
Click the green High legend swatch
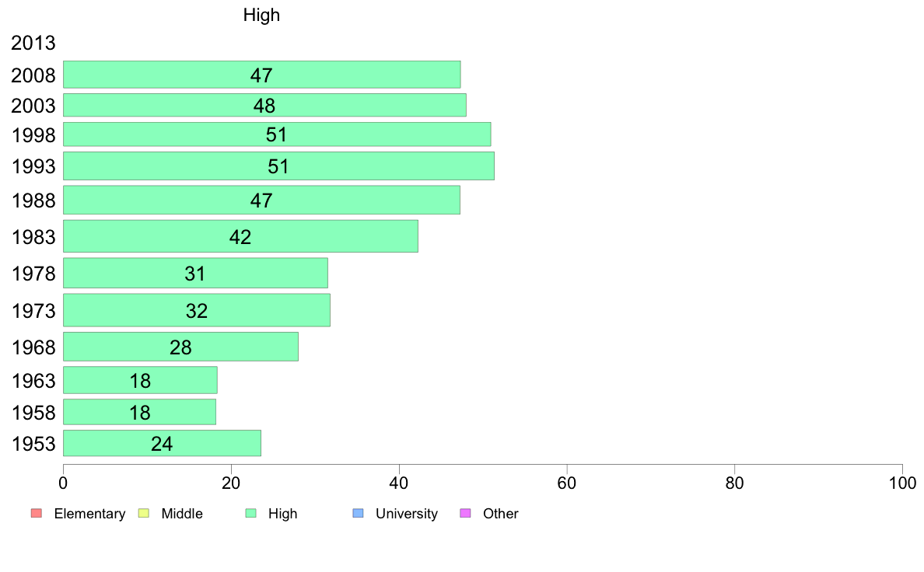(250, 513)
